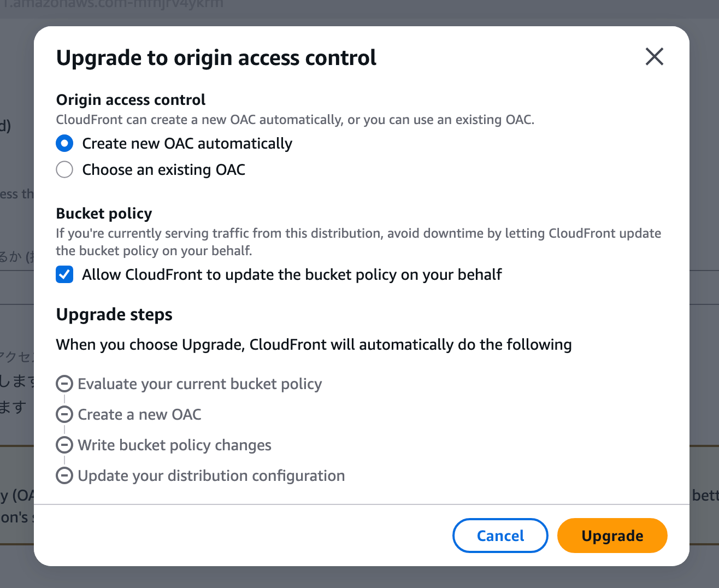Click the 'Create a new OAC' step text
The image size is (719, 588).
[139, 414]
